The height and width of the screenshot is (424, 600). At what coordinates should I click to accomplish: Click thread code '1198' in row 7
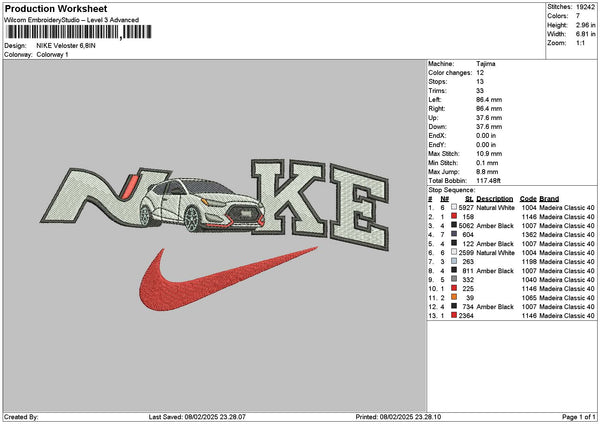529,262
